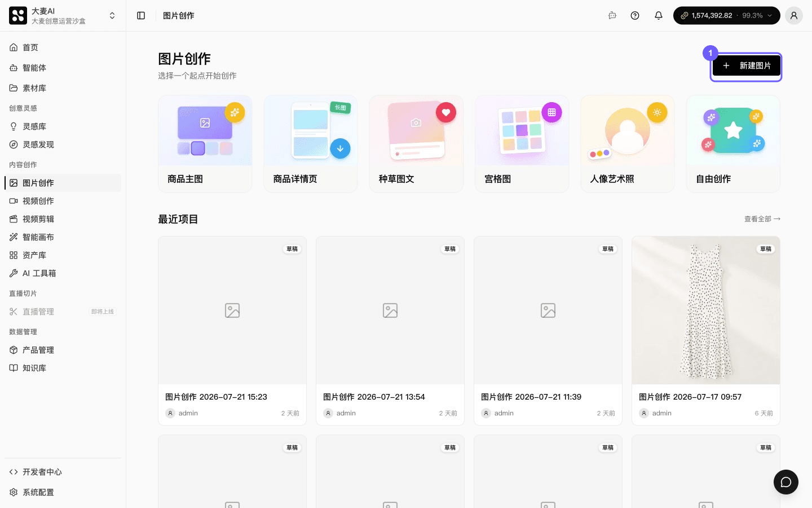Open 开发者中心 in the sidebar
812x508 pixels.
63,472
